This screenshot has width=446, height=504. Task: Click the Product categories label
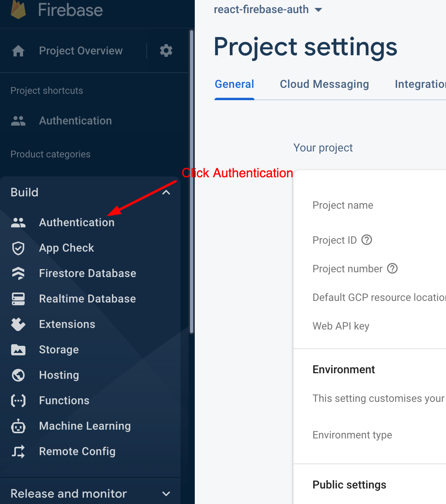[50, 154]
